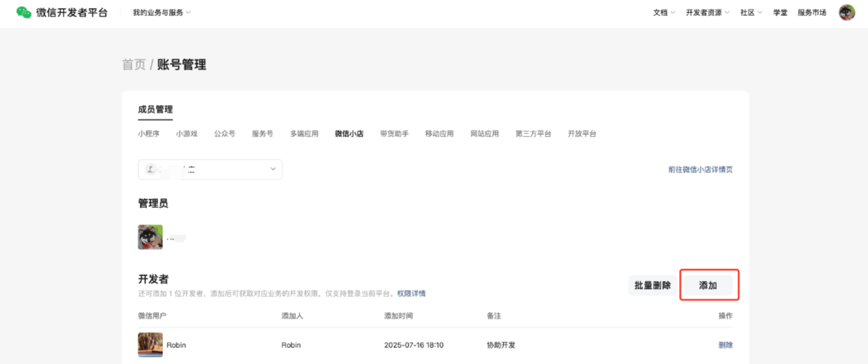The width and height of the screenshot is (868, 364).
Task: Open 服务市场 in top navigation
Action: (811, 13)
